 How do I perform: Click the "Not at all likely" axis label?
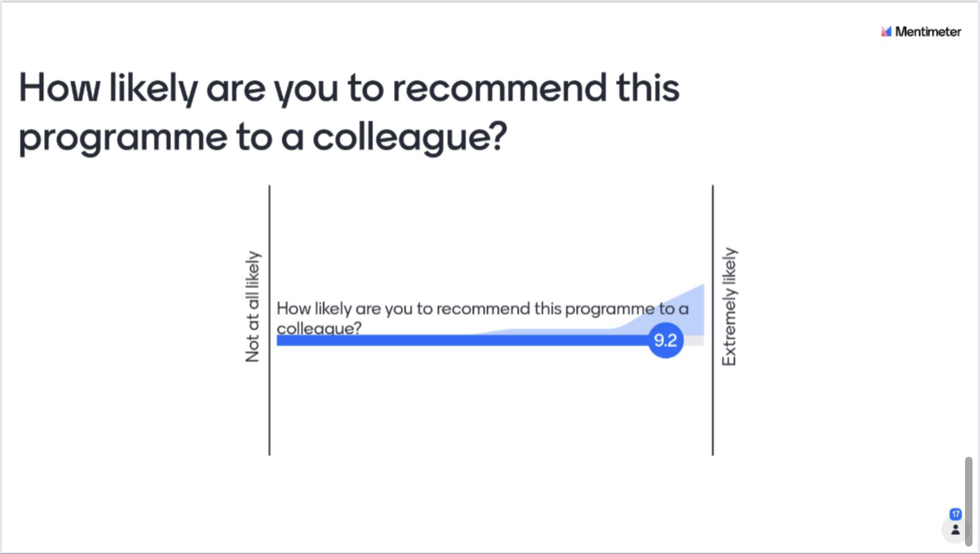[253, 306]
